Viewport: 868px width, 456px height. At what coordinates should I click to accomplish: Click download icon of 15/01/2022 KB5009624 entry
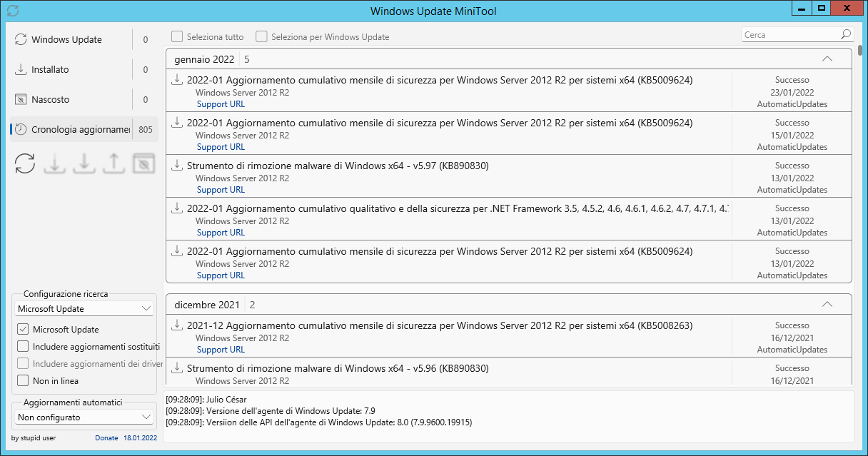[177, 123]
